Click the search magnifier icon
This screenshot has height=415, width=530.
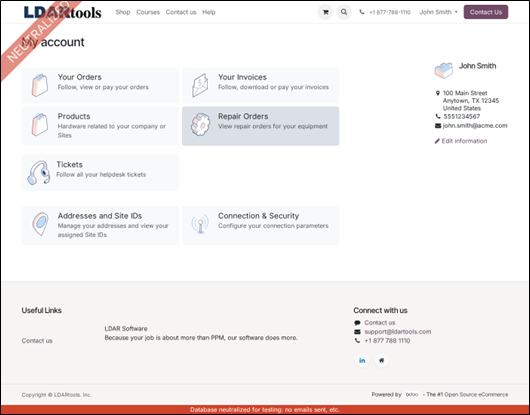344,12
